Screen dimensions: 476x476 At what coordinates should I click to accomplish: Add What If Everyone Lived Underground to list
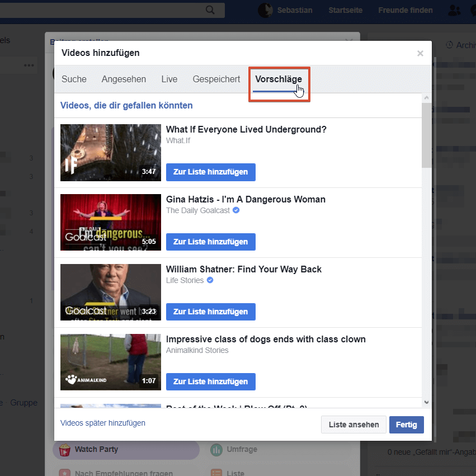211,172
